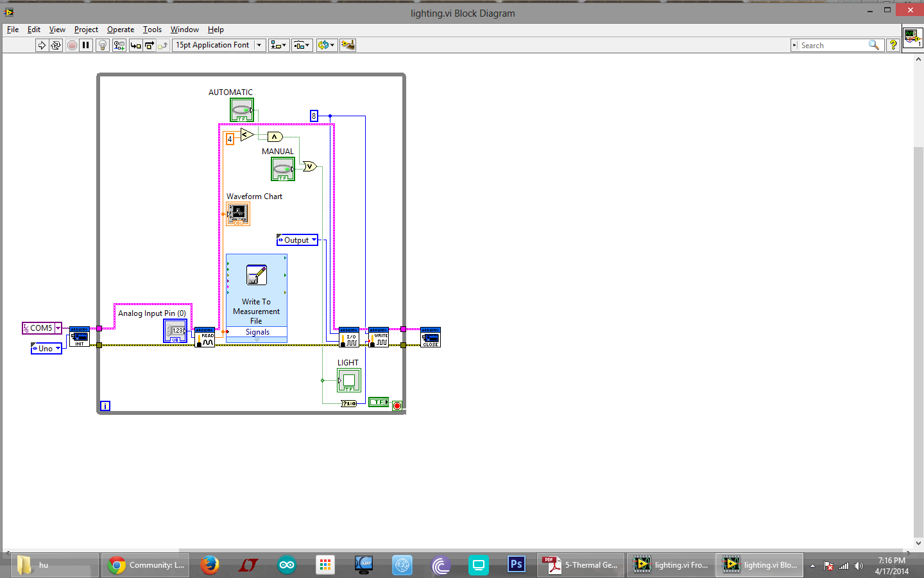The image size is (924, 578).
Task: Click the Step Into button
Action: (x=136, y=45)
